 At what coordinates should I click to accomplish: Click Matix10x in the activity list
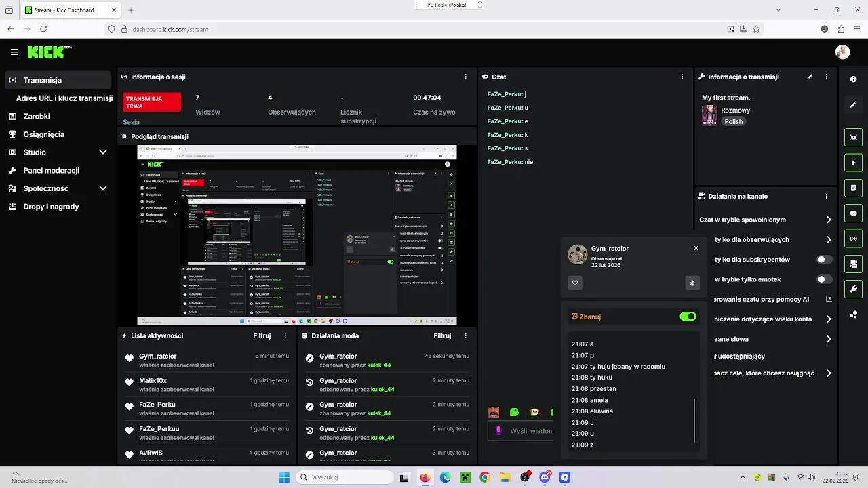153,380
